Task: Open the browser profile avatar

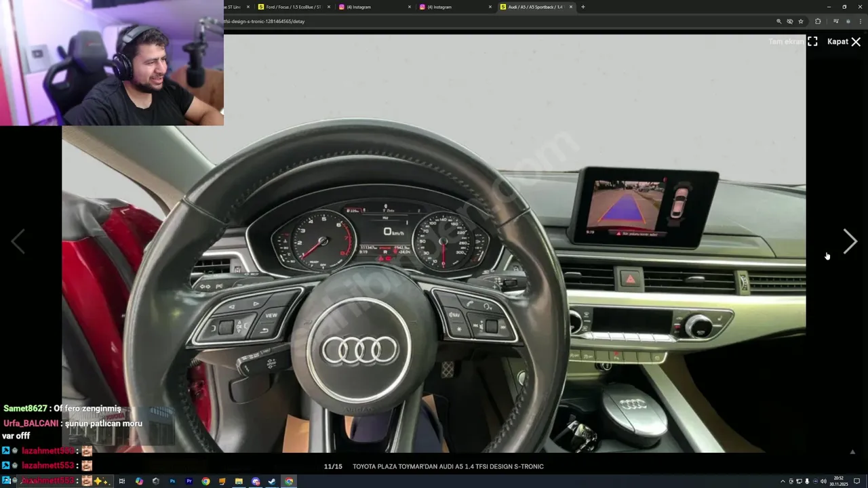Action: 848,21
